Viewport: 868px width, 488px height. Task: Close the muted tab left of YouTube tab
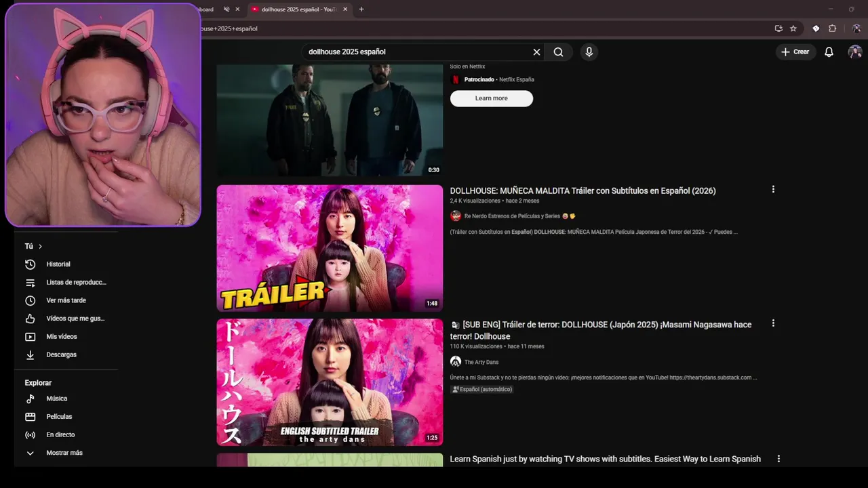(x=237, y=9)
